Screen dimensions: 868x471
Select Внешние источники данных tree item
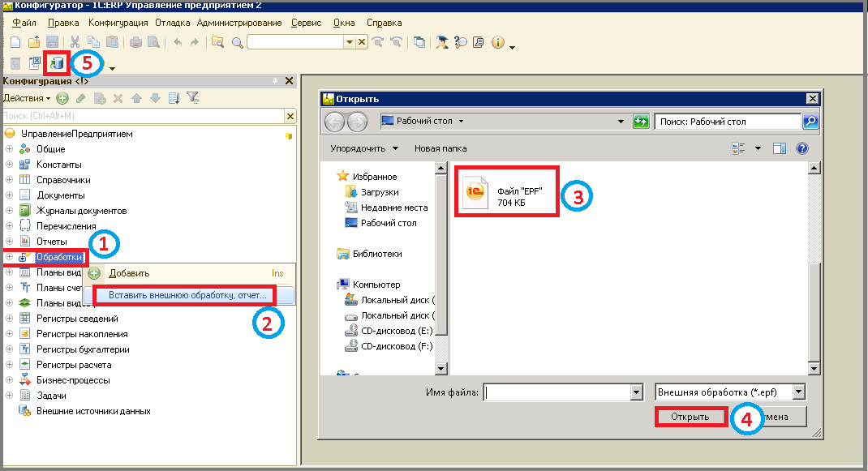[x=93, y=411]
